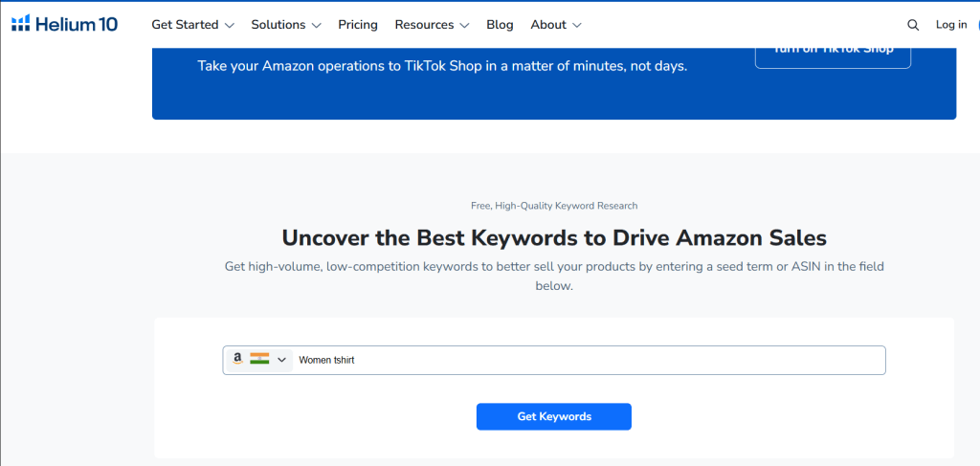Click the India flag marketplace icon

pos(259,360)
